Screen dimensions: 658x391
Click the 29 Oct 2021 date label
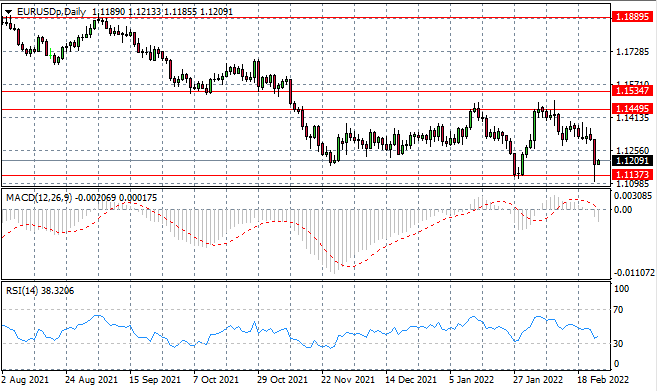point(282,380)
